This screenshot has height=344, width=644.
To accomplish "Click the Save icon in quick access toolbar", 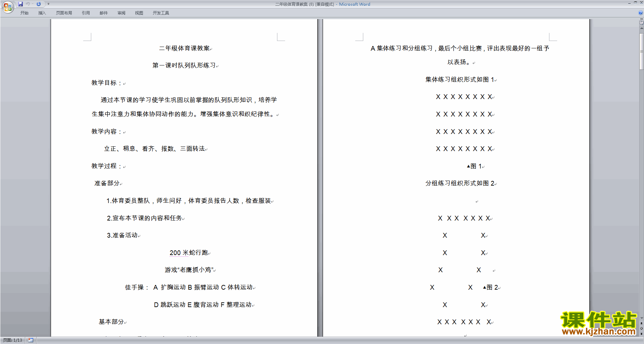I will pyautogui.click(x=20, y=4).
